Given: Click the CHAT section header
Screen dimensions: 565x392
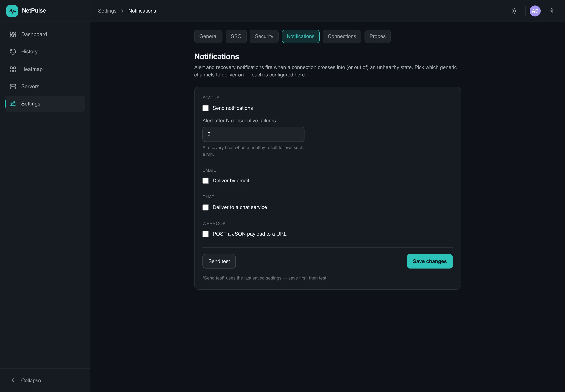Looking at the screenshot, I should click(208, 197).
